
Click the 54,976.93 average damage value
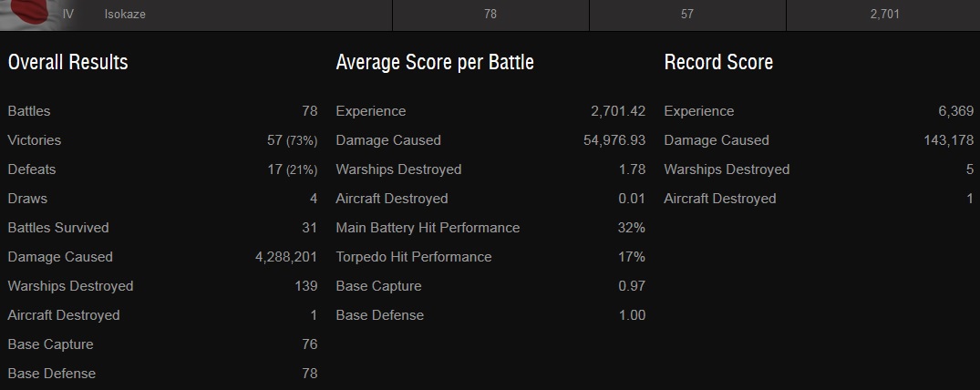coord(614,140)
